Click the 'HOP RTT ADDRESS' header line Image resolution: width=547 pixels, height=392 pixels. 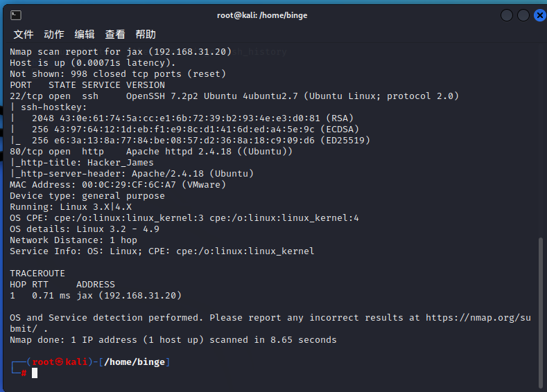pyautogui.click(x=62, y=285)
